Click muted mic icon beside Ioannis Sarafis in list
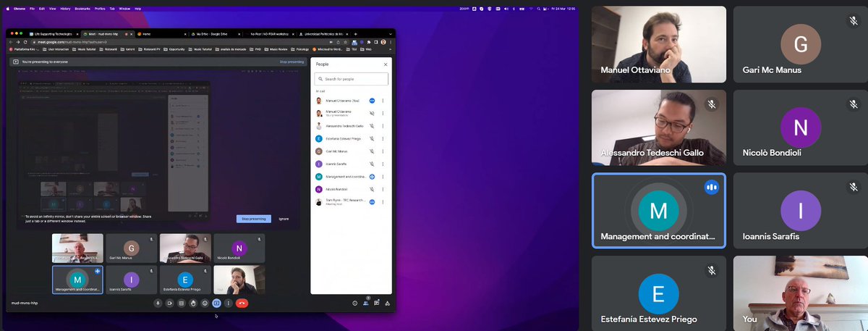 (x=372, y=164)
